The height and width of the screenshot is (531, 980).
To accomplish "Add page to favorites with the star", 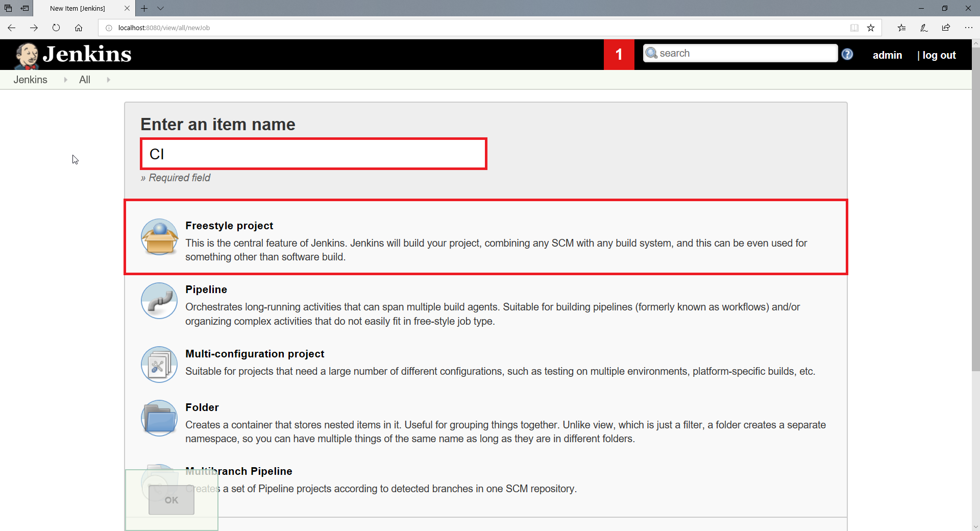I will [871, 28].
